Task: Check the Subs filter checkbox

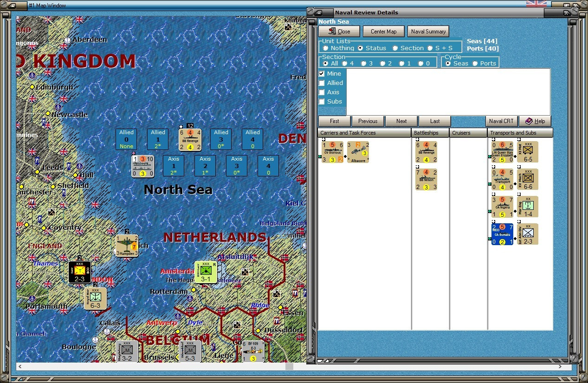Action: [322, 102]
